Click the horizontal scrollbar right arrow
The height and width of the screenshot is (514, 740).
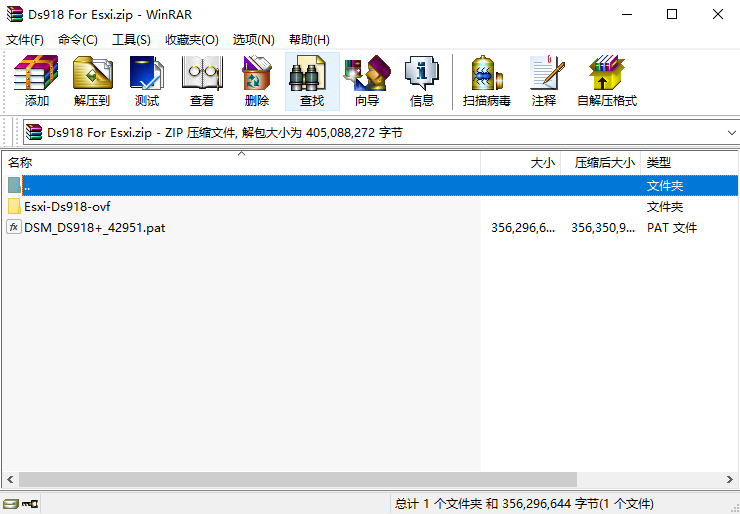(x=730, y=480)
